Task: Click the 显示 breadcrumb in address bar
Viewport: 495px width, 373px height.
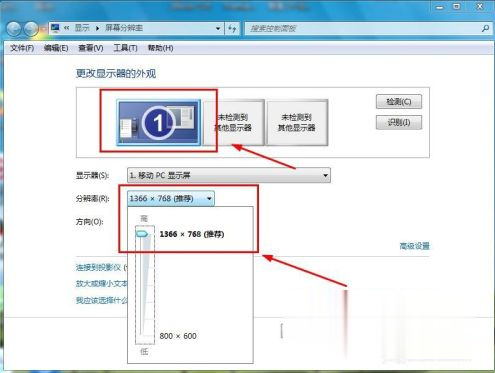Action: (x=82, y=28)
